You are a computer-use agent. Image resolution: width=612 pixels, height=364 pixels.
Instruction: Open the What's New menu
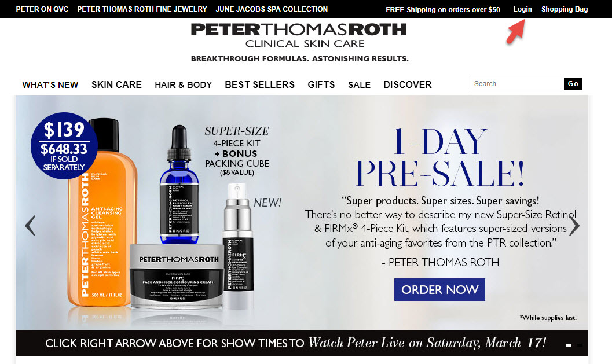(50, 84)
